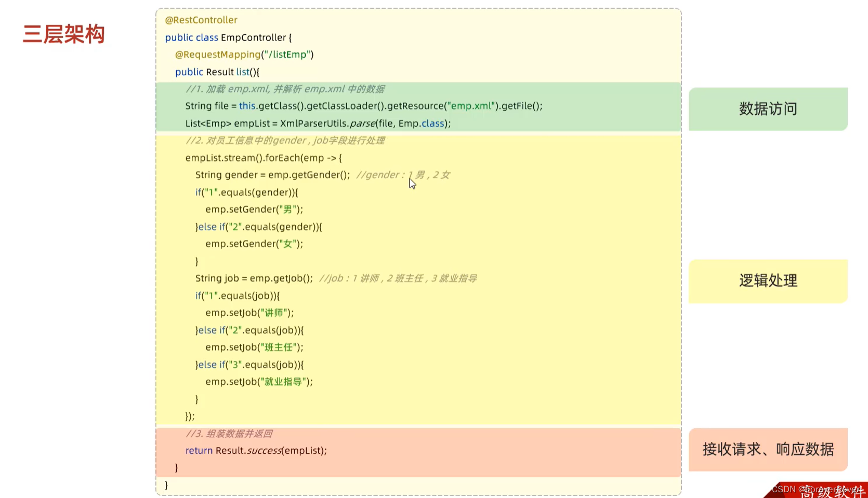
Task: Click the 'List<Emp> empList = XmlParserUtils.parse' line
Action: point(318,124)
